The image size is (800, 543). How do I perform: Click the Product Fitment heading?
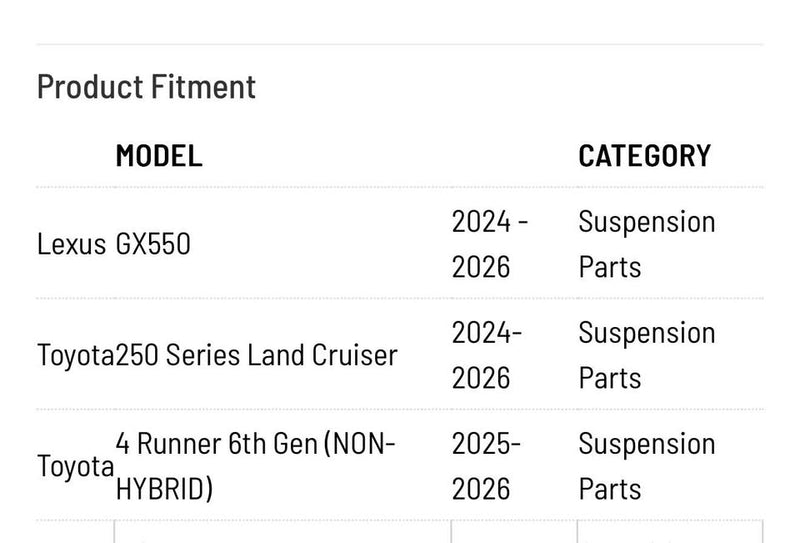146,87
